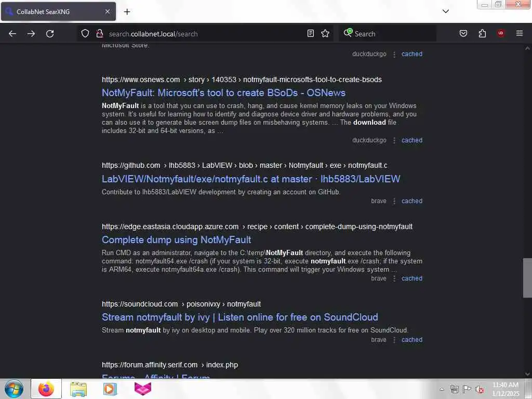The height and width of the screenshot is (399, 532).
Task: Open tracking protection shield icon
Action: (85, 34)
